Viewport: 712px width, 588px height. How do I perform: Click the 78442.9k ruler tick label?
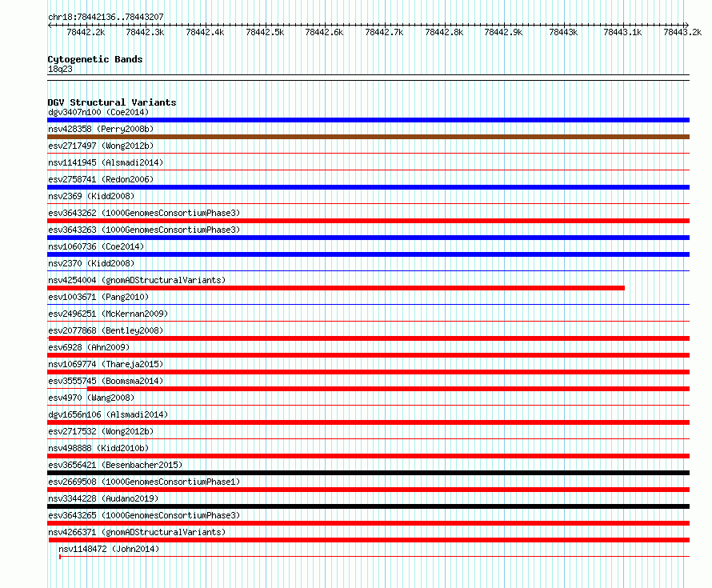point(503,32)
